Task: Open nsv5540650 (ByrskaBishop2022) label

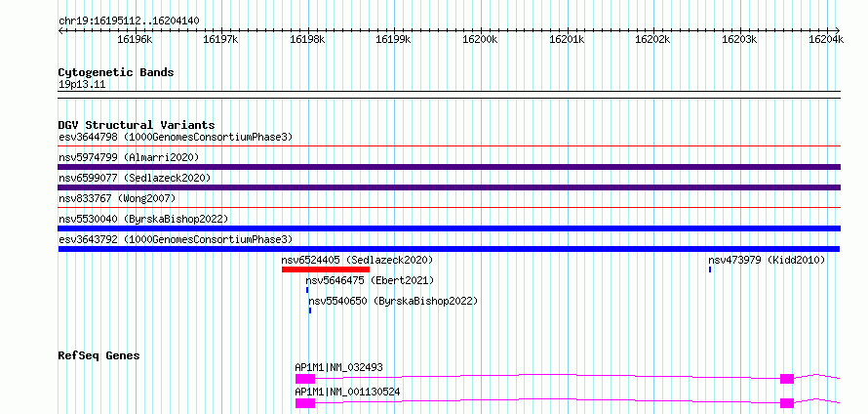Action: point(393,301)
